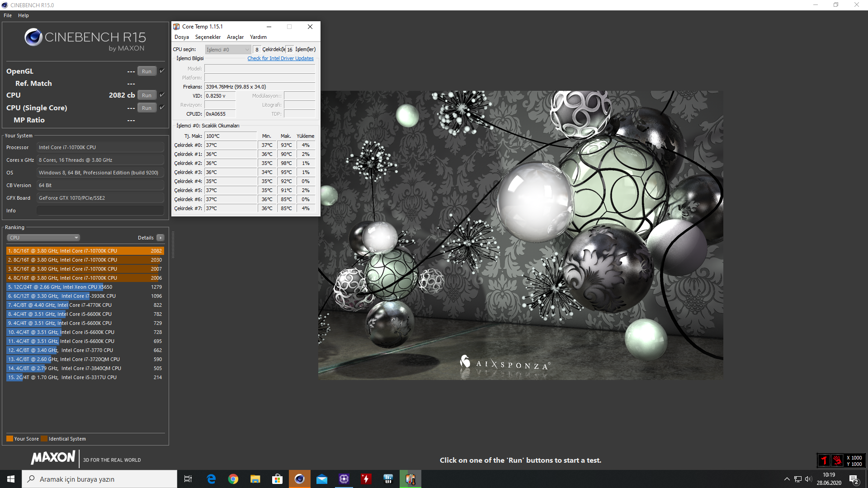
Task: Open the Yardım menu in Core Temp
Action: tap(258, 37)
